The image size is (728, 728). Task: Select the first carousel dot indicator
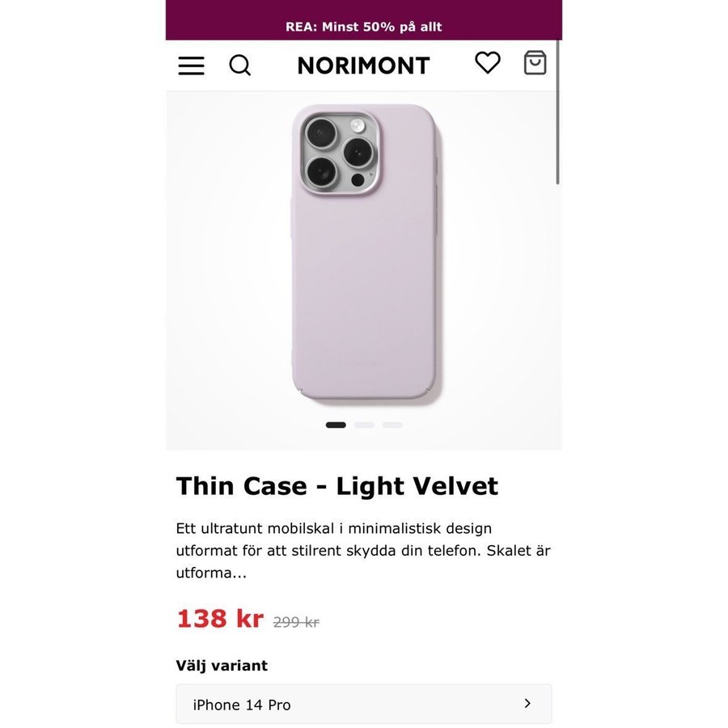(336, 425)
